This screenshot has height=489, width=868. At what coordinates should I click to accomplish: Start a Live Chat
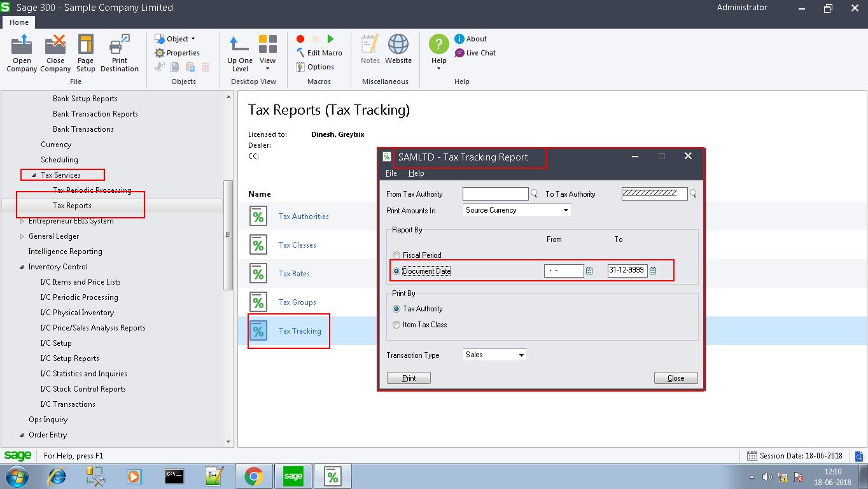(x=475, y=53)
